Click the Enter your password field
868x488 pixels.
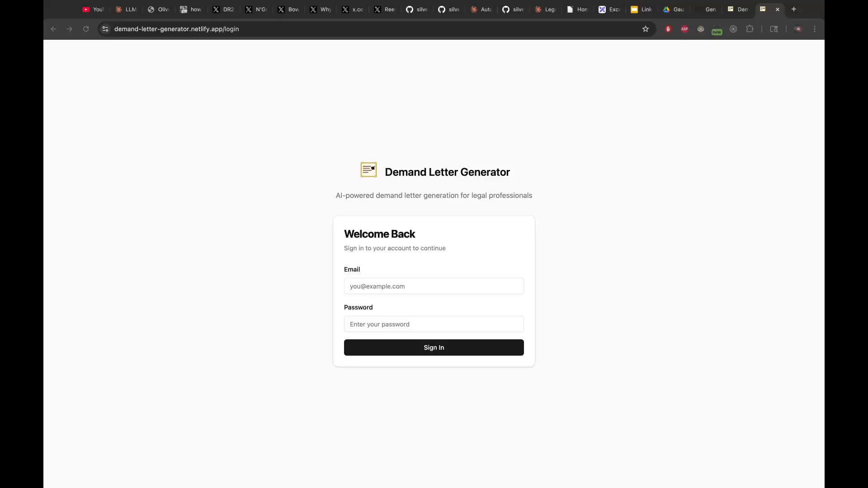434,324
